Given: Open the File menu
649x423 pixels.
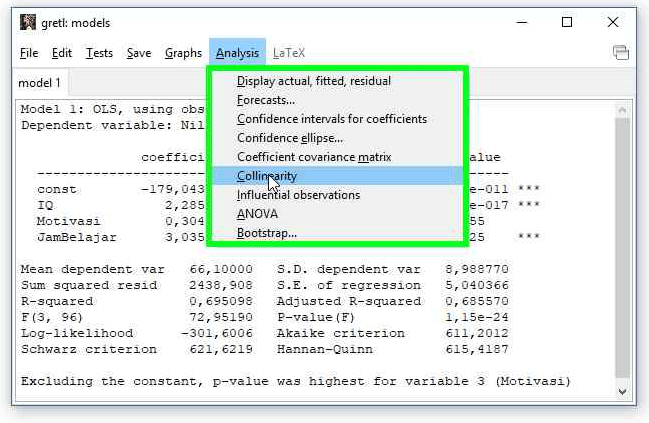Looking at the screenshot, I should (x=29, y=53).
